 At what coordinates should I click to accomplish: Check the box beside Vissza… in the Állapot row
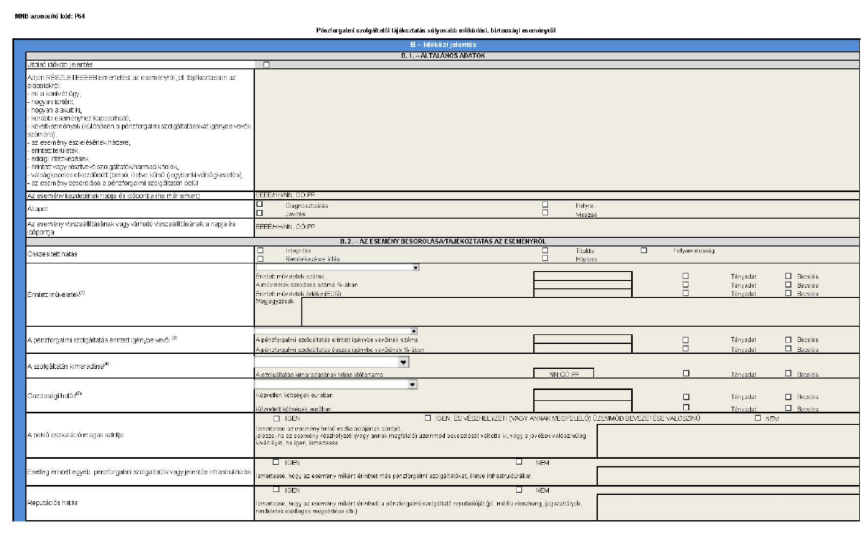(x=545, y=213)
